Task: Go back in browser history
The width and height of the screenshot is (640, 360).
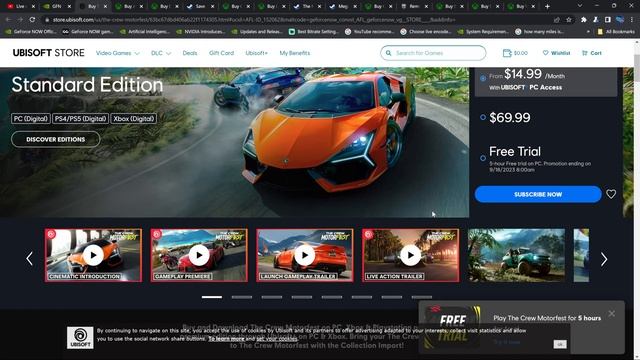Action: pos(8,20)
